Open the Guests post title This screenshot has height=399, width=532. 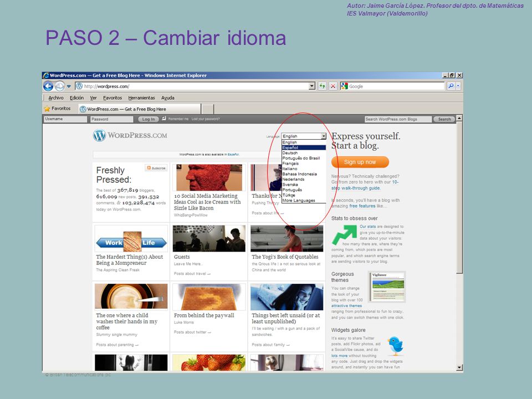tap(182, 257)
